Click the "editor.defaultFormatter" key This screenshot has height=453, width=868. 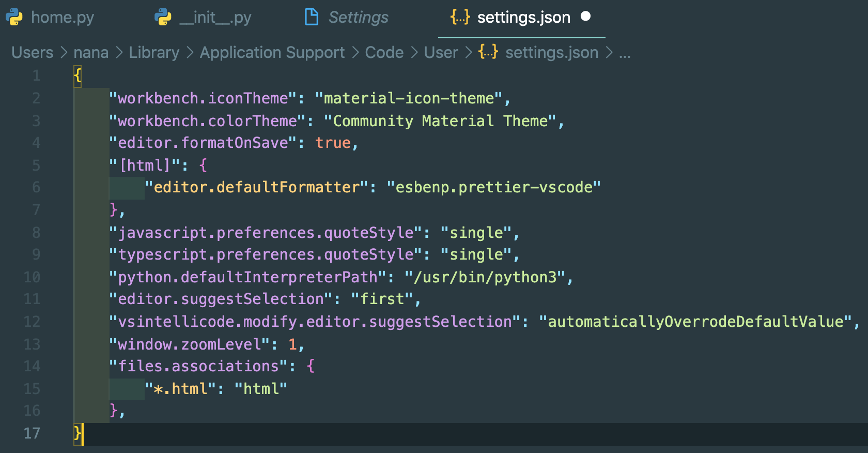pyautogui.click(x=257, y=187)
